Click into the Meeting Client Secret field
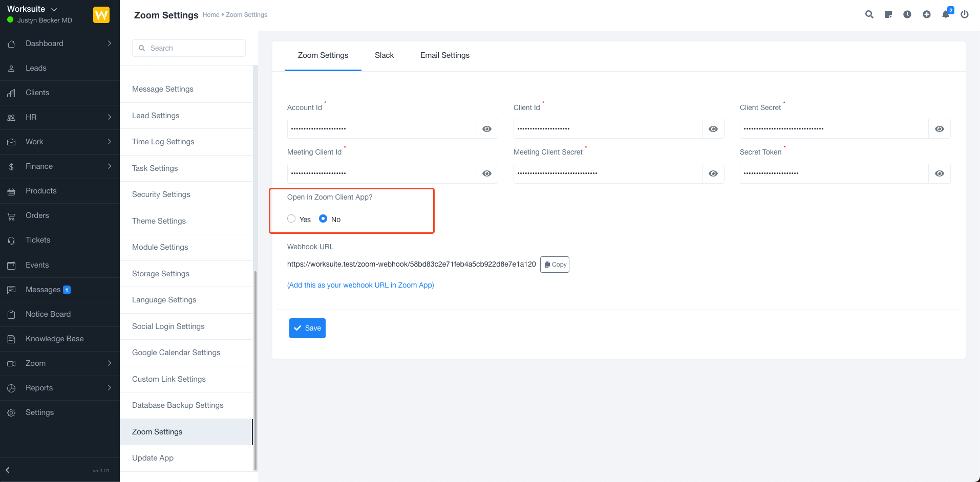The height and width of the screenshot is (482, 980). pos(608,173)
